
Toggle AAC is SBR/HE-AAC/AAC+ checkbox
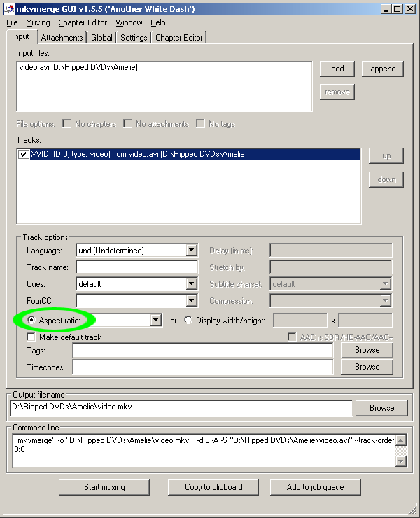[292, 337]
